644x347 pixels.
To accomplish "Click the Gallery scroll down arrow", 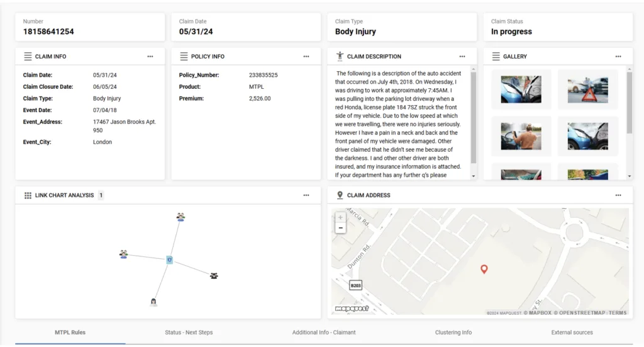I will point(629,176).
